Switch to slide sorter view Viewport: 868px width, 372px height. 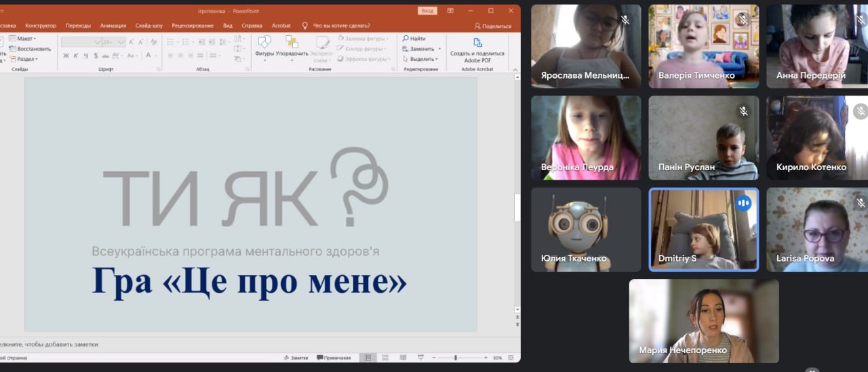[x=385, y=358]
